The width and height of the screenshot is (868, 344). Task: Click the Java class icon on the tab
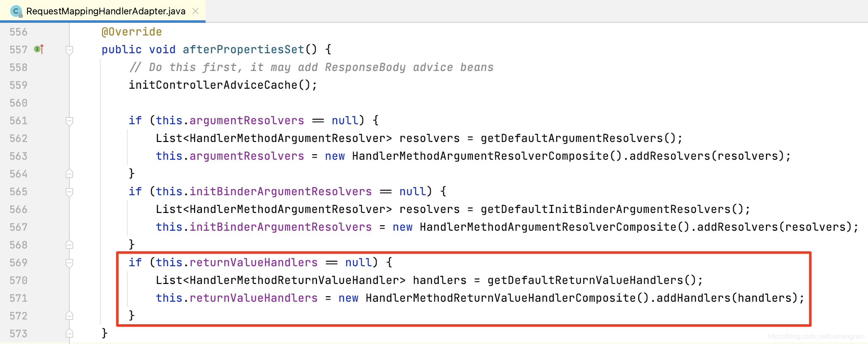[x=16, y=11]
